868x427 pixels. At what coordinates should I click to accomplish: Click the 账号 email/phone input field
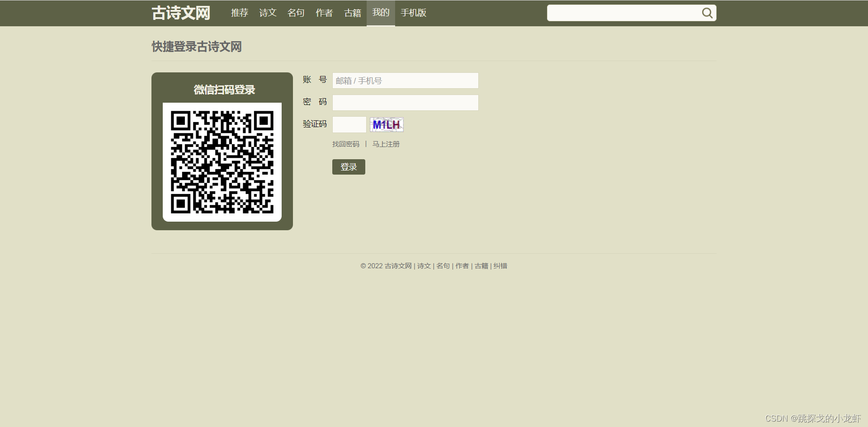[x=406, y=81]
